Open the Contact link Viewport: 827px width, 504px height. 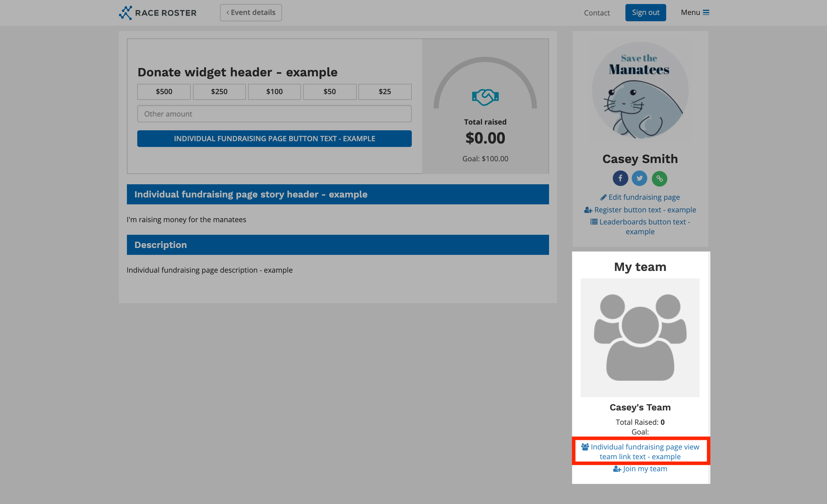(x=596, y=13)
